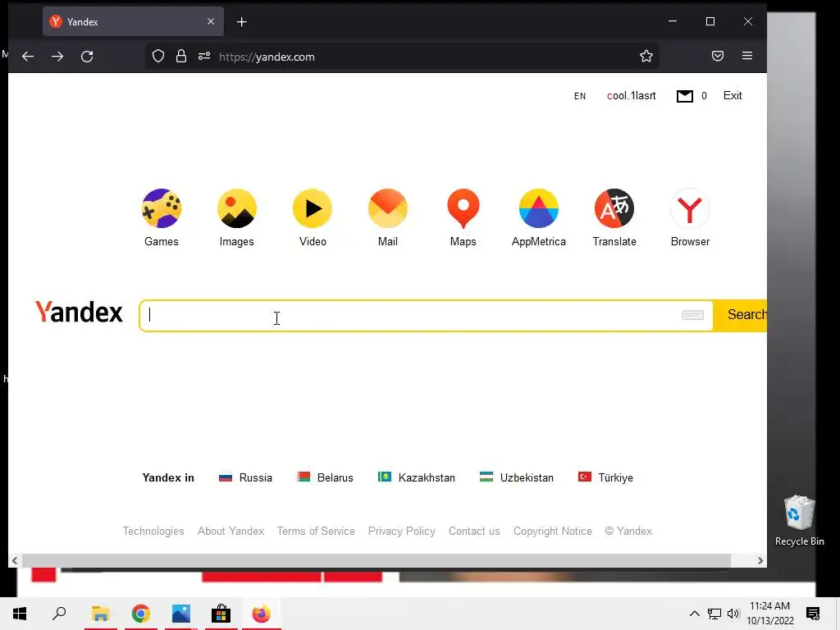
Task: Click the scrollbar right arrow
Action: (x=760, y=560)
